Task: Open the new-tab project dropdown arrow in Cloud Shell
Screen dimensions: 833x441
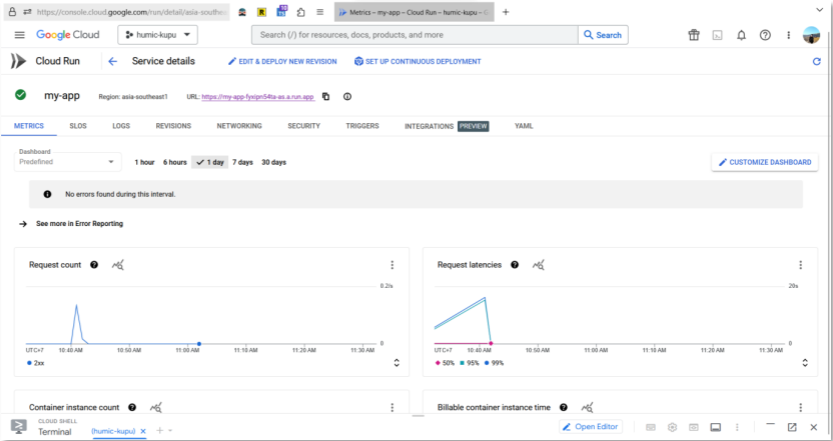Action: point(170,431)
